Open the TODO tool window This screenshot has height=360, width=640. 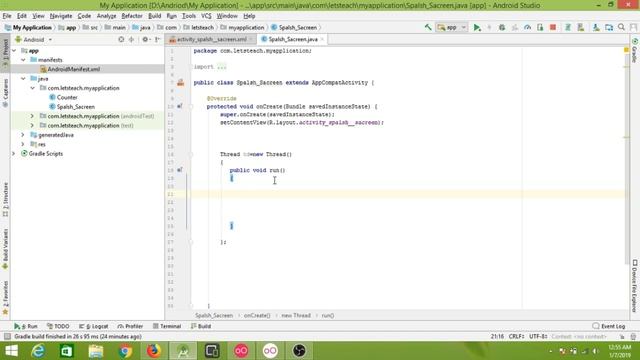click(58, 327)
